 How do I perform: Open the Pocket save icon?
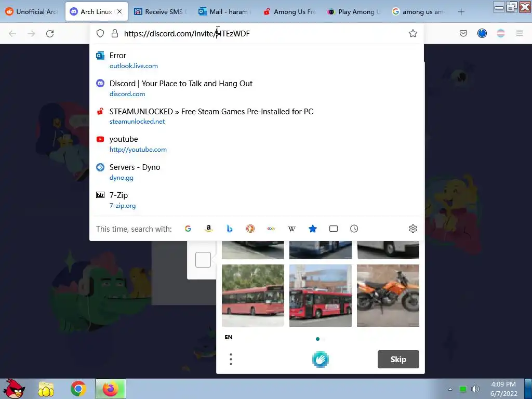tap(463, 33)
